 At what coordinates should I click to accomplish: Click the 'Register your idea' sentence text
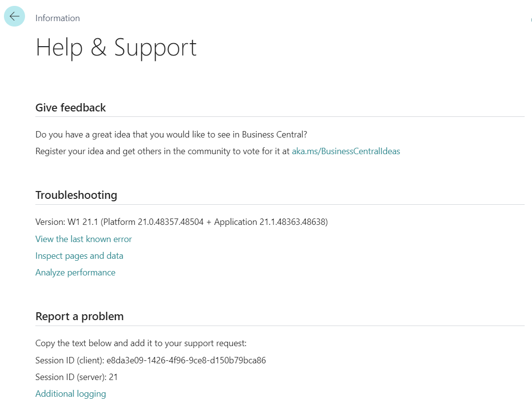click(162, 151)
